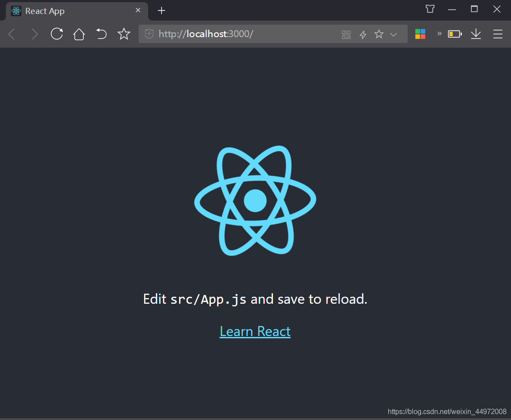The height and width of the screenshot is (420, 511).
Task: Close the React App tab
Action: click(x=138, y=10)
